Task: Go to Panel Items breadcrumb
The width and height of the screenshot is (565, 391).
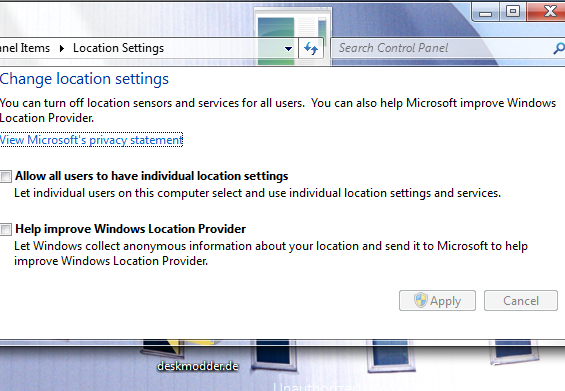Action: 25,48
